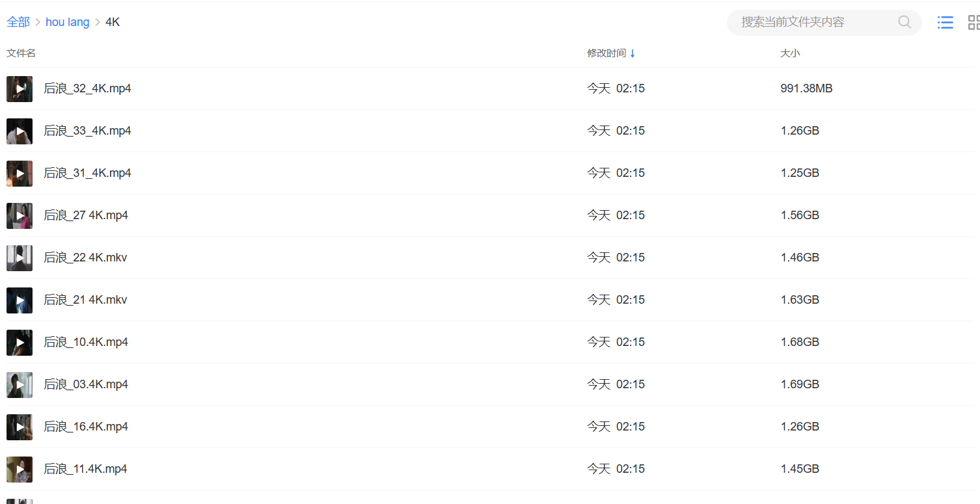Focus the 搜索当前文件夹内容 search field
980x504 pixels.
coord(817,22)
